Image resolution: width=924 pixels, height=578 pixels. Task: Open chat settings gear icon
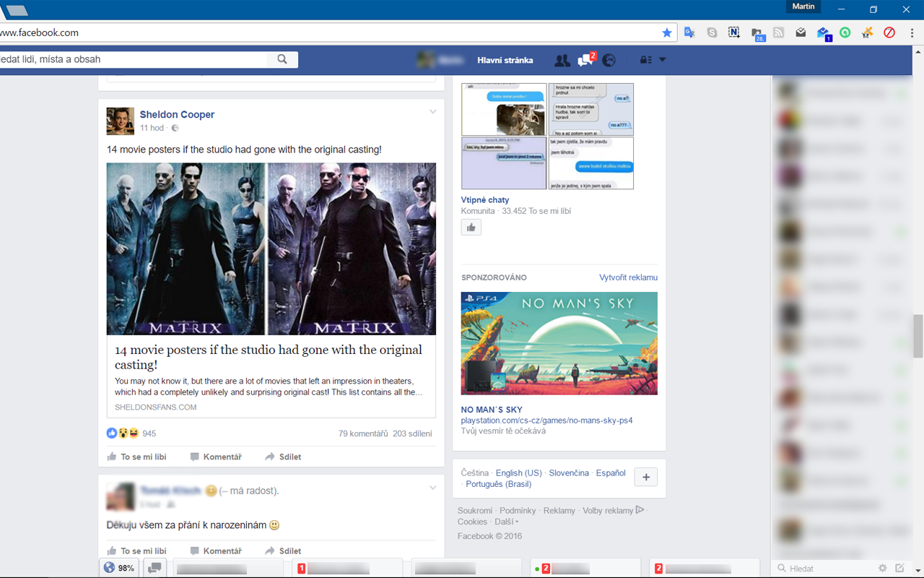point(882,569)
